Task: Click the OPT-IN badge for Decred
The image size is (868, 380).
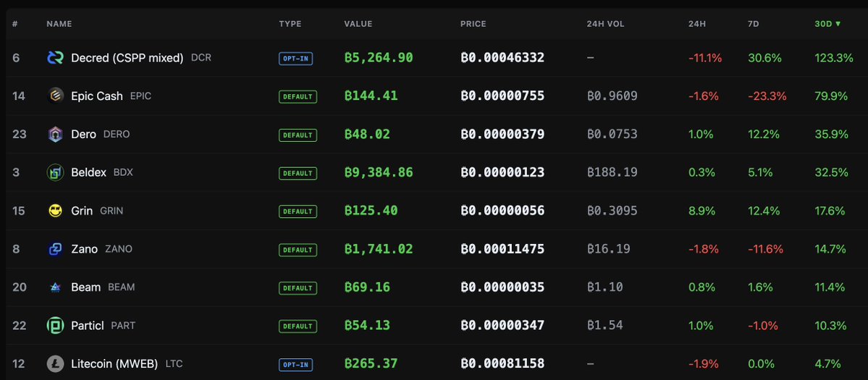Action: [x=295, y=58]
